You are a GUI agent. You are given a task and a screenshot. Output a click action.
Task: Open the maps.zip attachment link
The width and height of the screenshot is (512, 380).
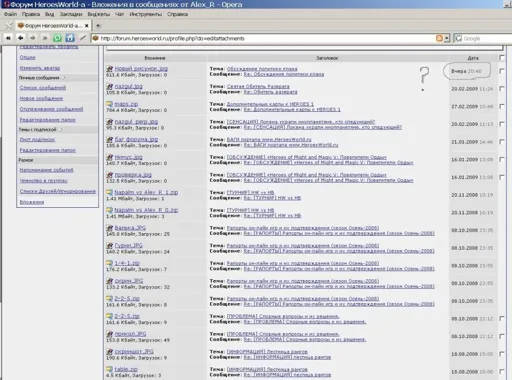(x=126, y=104)
